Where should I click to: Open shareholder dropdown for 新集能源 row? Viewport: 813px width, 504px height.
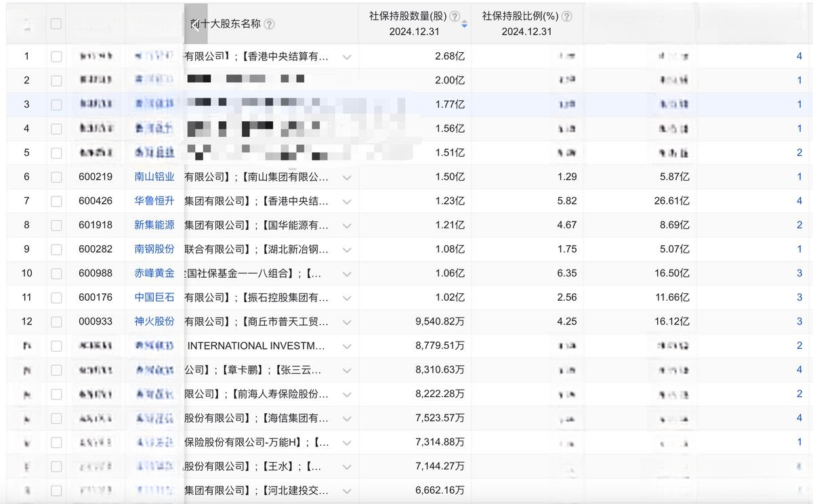(x=347, y=226)
